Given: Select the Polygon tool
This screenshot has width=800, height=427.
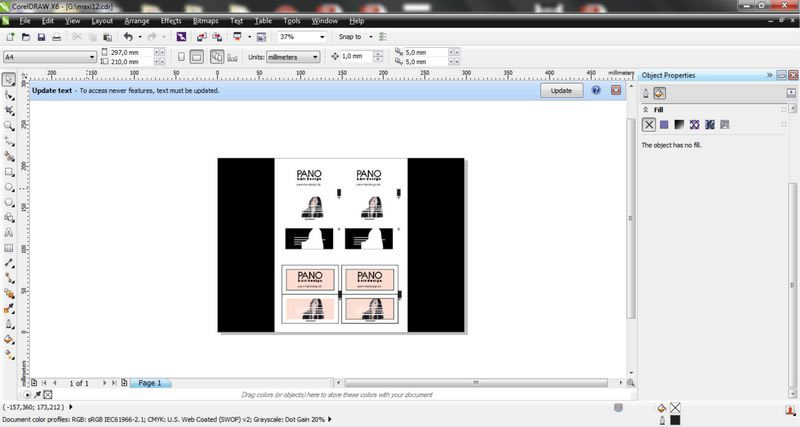Looking at the screenshot, I should 9,203.
